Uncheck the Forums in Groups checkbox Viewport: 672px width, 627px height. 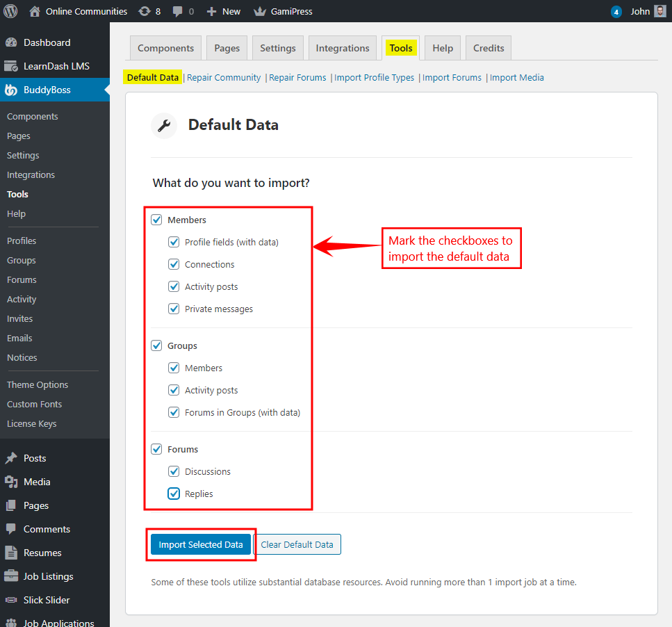click(174, 412)
